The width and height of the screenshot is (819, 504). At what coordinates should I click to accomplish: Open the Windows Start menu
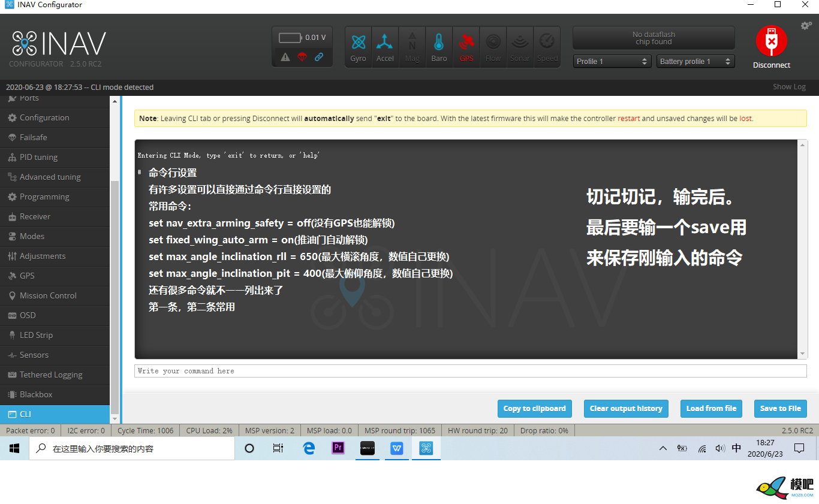click(x=14, y=448)
